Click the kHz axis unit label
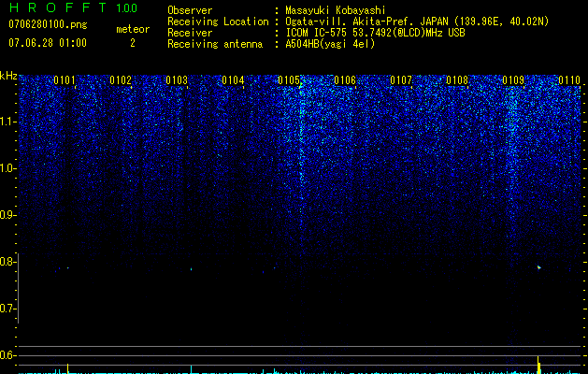588x374 pixels. click(x=8, y=76)
